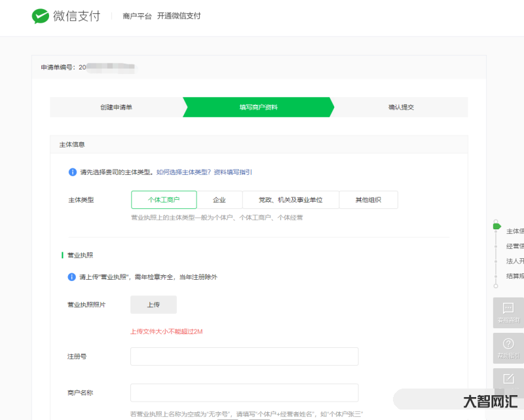Viewport: 524px width, 420px height.
Task: Select 企业 as subject type
Action: (219, 200)
